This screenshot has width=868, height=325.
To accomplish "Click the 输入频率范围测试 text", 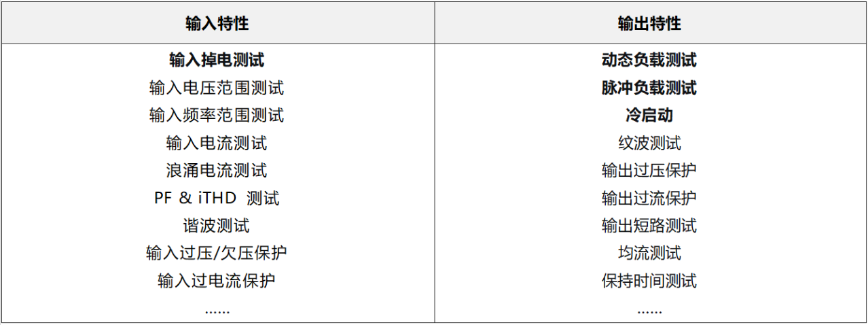I will tap(217, 116).
